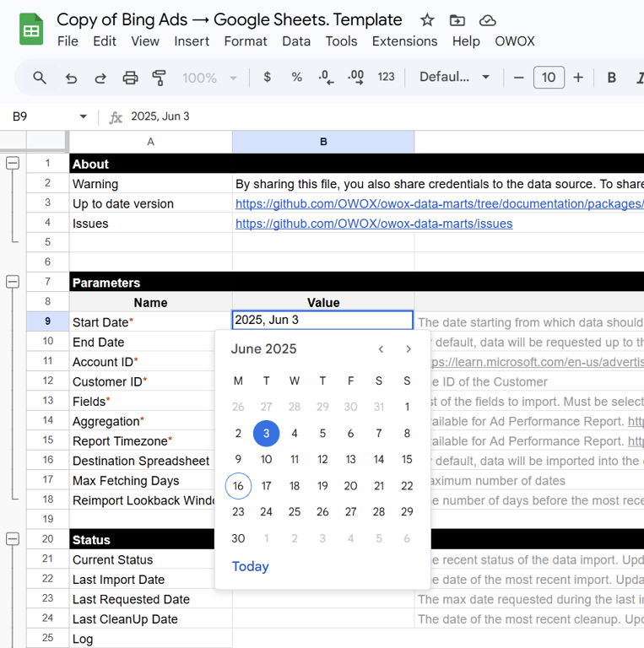Click the formula bar text 2025, Jun 3
644x648 pixels.
tap(160, 116)
